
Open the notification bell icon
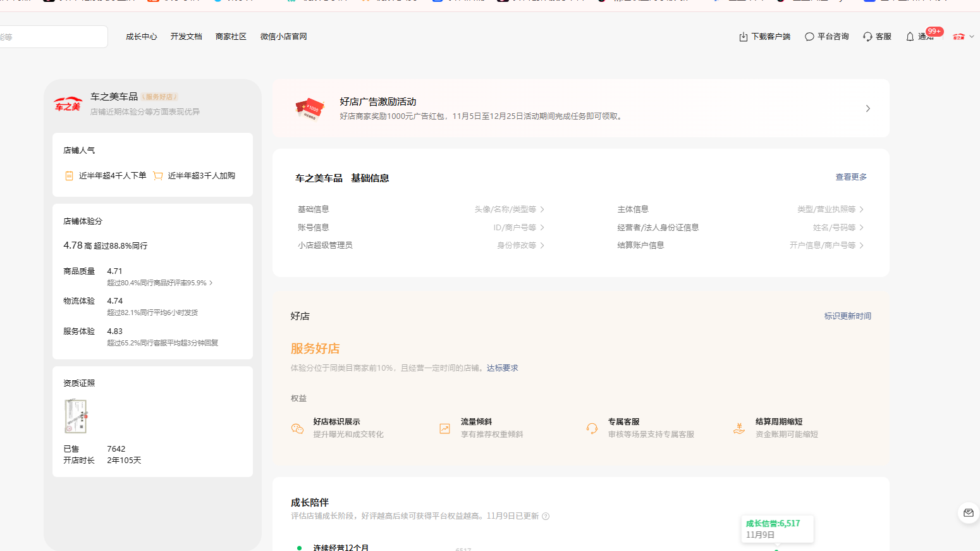point(910,37)
